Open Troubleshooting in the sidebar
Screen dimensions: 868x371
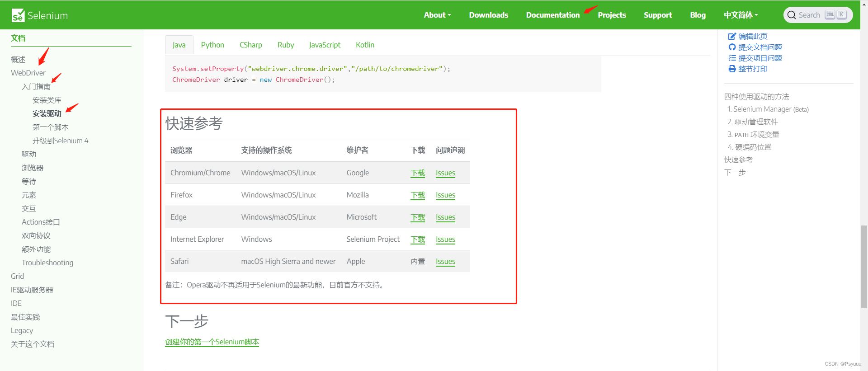47,263
